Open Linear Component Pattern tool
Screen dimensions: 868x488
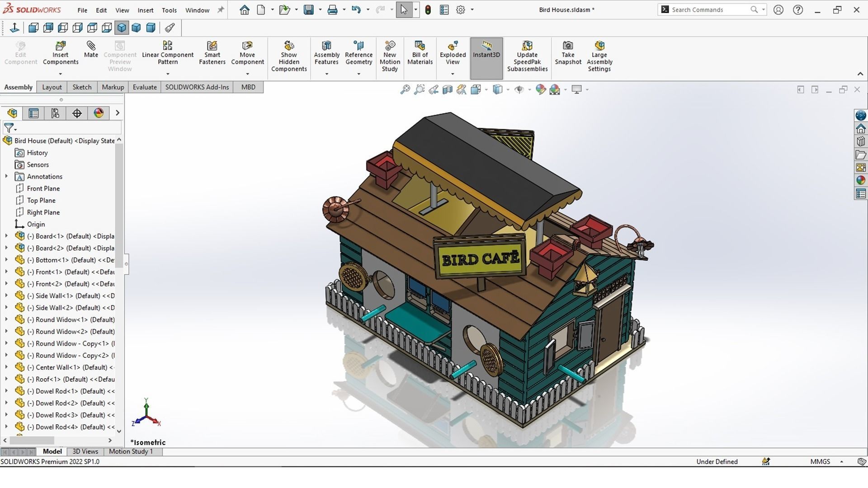[x=168, y=53]
